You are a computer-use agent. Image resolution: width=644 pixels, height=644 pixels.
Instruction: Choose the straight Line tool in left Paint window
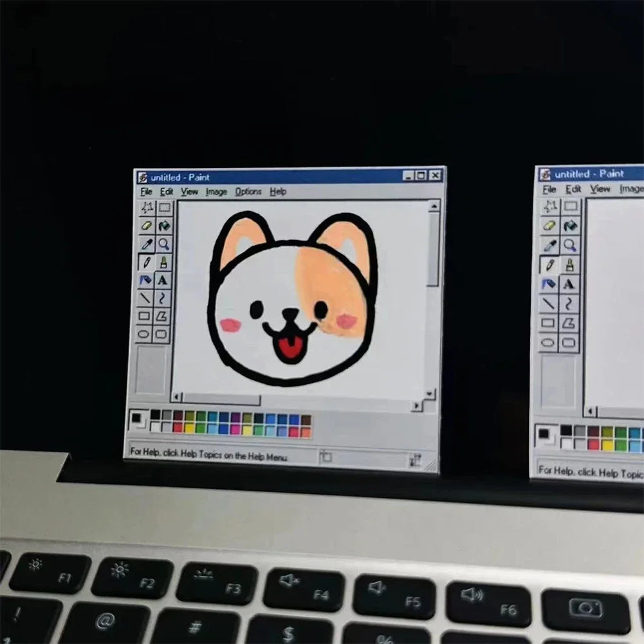145,298
